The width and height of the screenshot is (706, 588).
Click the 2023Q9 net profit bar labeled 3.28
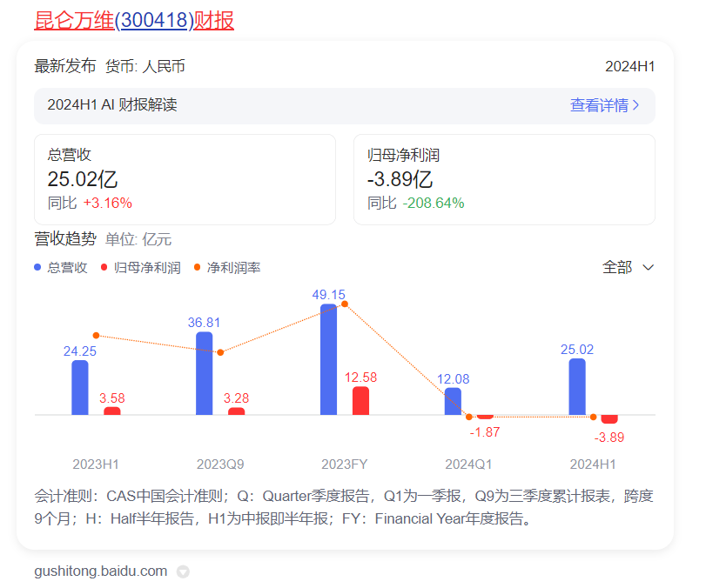[237, 411]
